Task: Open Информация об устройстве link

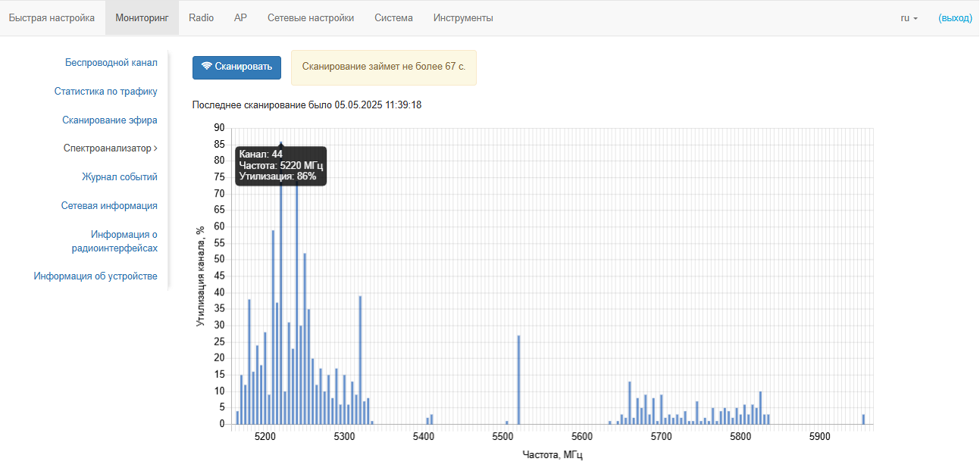Action: click(95, 276)
